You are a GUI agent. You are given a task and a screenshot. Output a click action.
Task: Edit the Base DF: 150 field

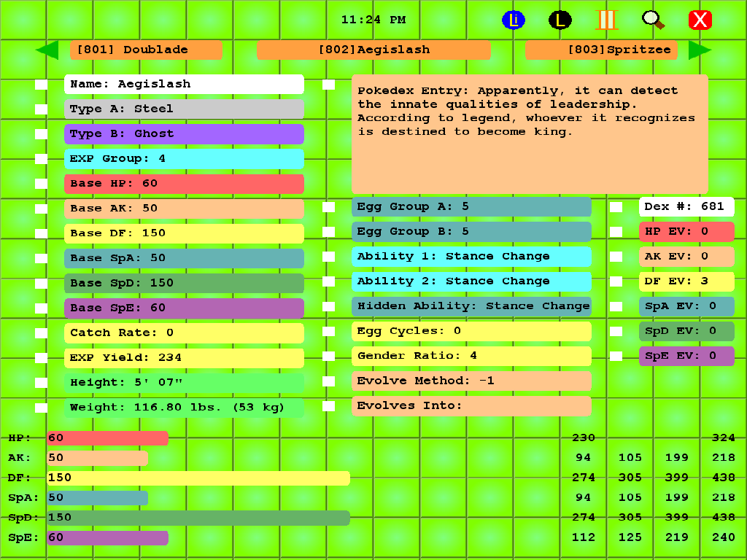[184, 233]
